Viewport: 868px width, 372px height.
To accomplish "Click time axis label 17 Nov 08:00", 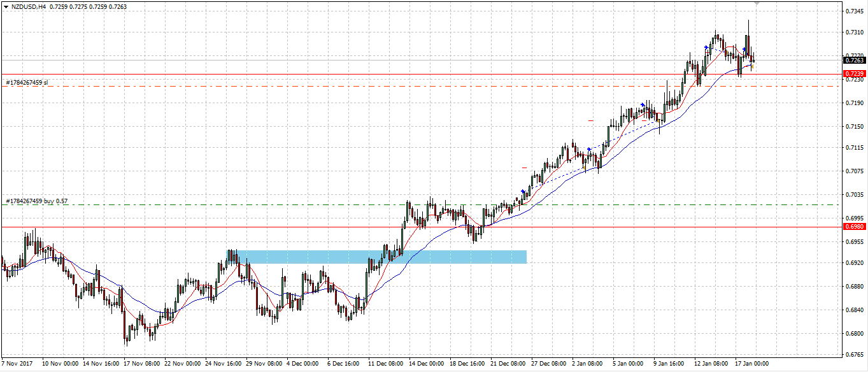I will click(x=142, y=364).
